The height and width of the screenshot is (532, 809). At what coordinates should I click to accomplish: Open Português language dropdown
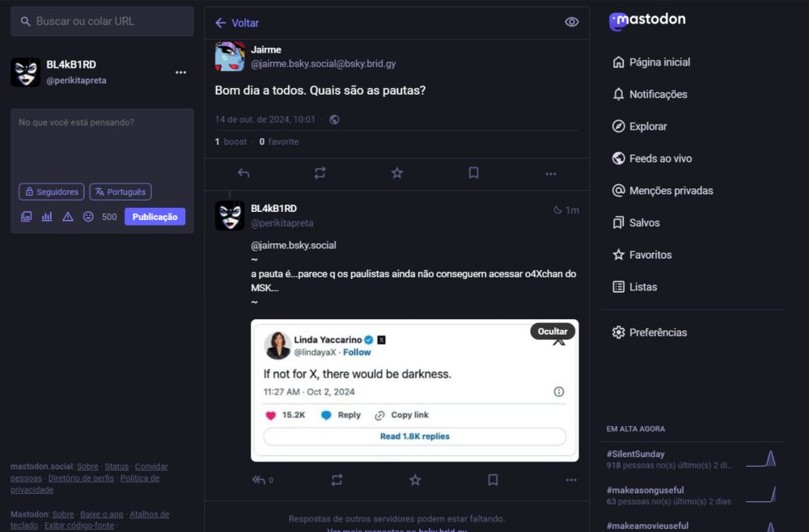[121, 192]
